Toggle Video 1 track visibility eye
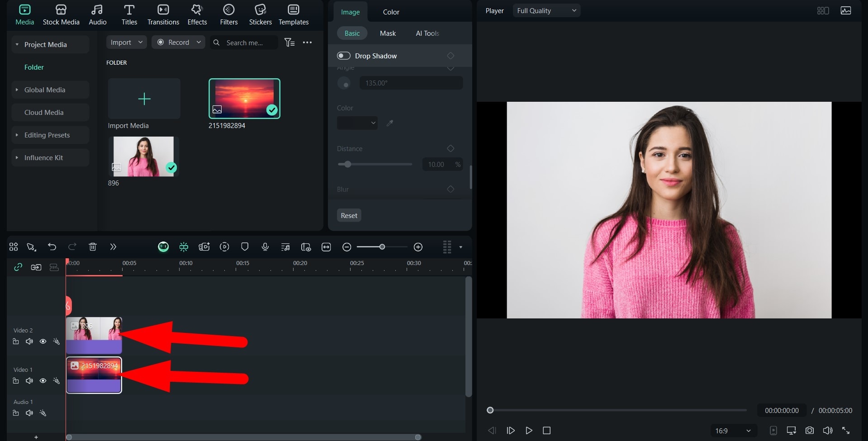Image resolution: width=868 pixels, height=441 pixels. (x=43, y=381)
